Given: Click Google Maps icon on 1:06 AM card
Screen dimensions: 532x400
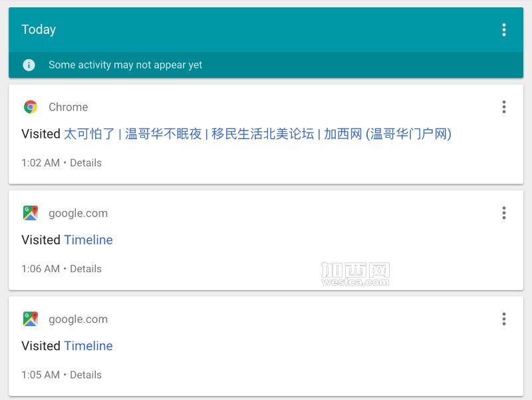Looking at the screenshot, I should pos(31,213).
